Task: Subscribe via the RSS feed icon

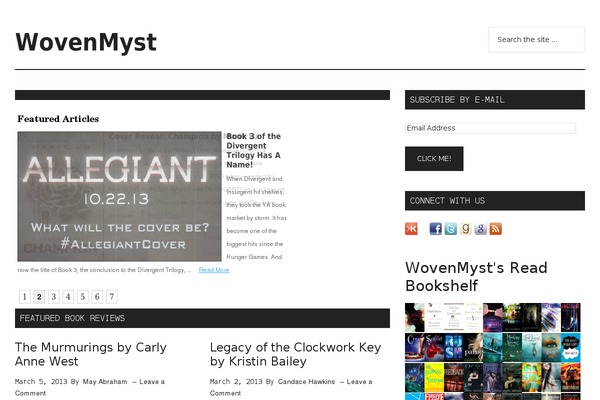Action: (x=496, y=229)
